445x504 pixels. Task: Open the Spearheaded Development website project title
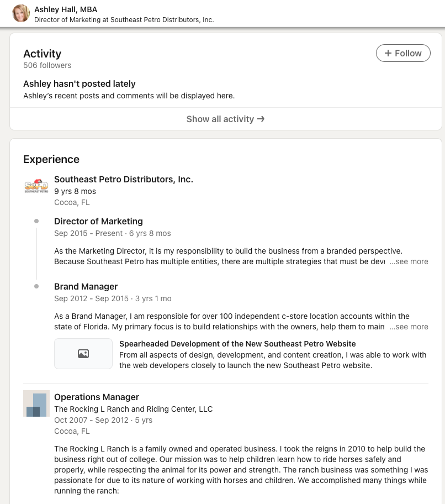(237, 344)
